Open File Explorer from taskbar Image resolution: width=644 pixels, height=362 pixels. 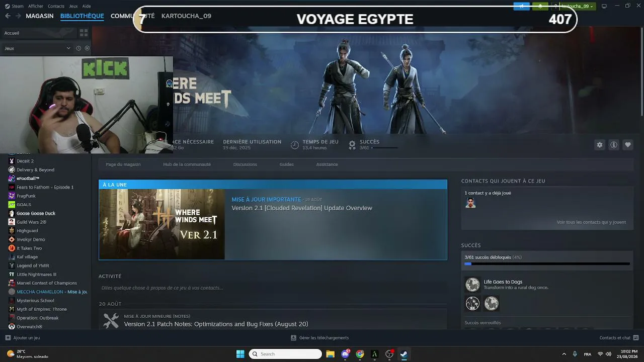pyautogui.click(x=331, y=354)
